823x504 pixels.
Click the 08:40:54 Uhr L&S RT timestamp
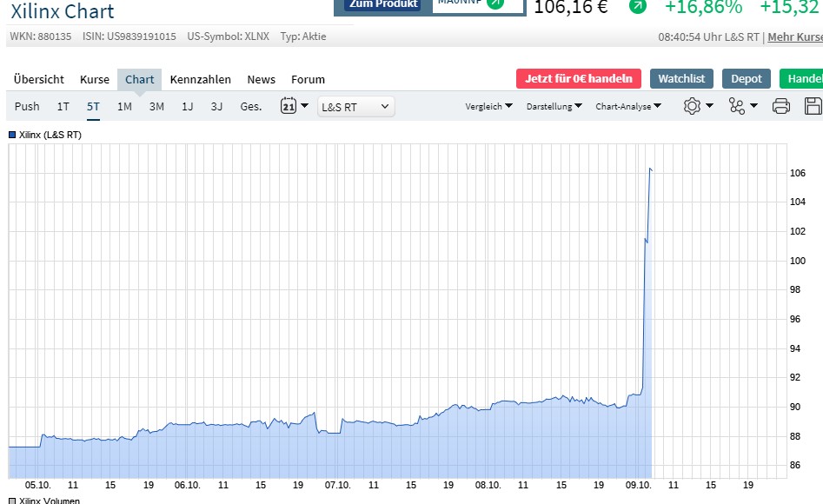coord(708,36)
